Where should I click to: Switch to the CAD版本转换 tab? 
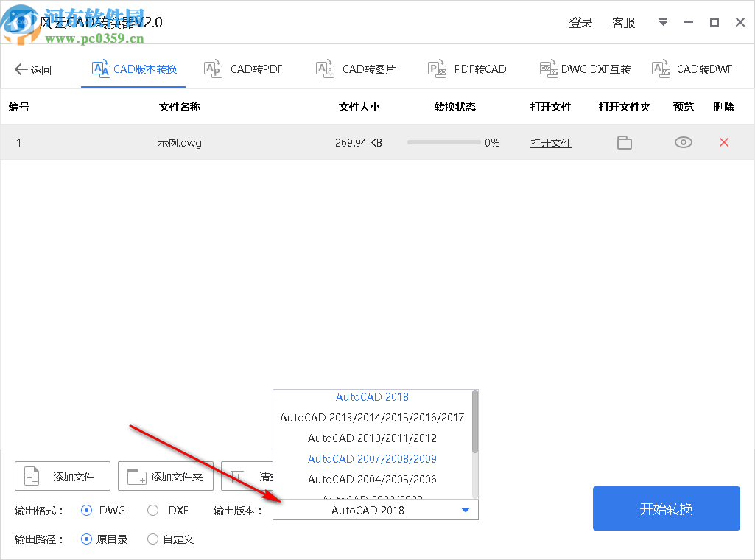(x=133, y=69)
